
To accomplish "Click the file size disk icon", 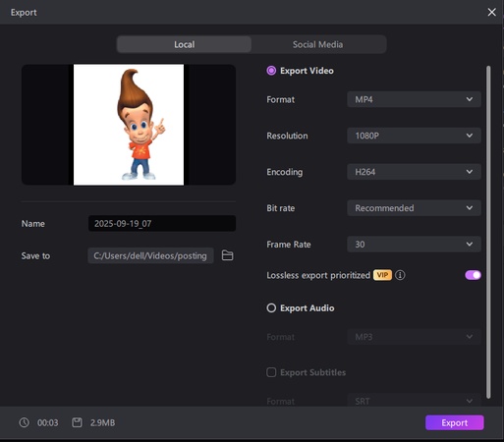I will click(77, 422).
